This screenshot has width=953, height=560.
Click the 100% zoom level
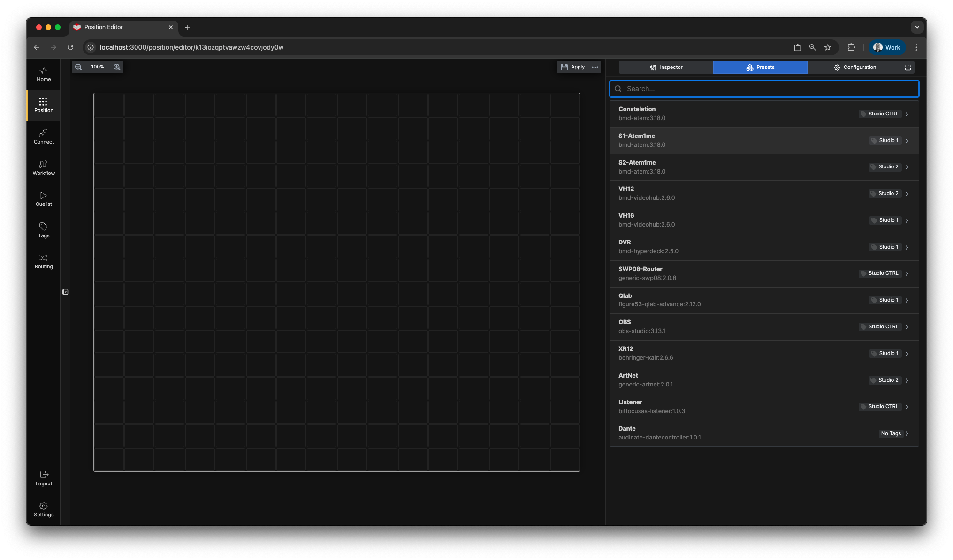(x=98, y=67)
